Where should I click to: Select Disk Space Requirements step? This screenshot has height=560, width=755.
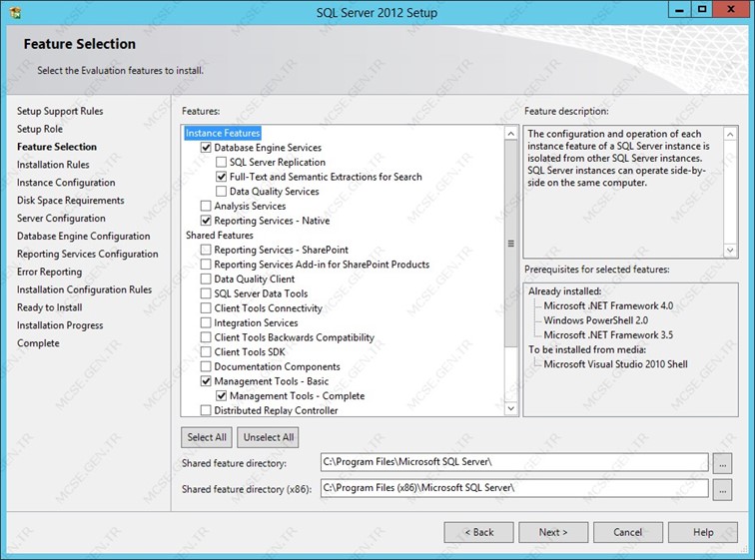tap(71, 200)
